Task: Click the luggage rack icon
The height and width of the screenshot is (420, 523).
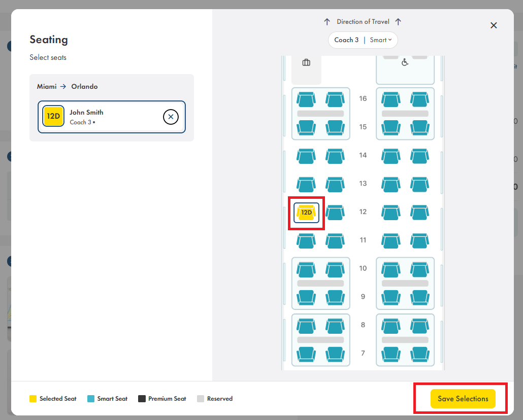Action: coord(306,63)
